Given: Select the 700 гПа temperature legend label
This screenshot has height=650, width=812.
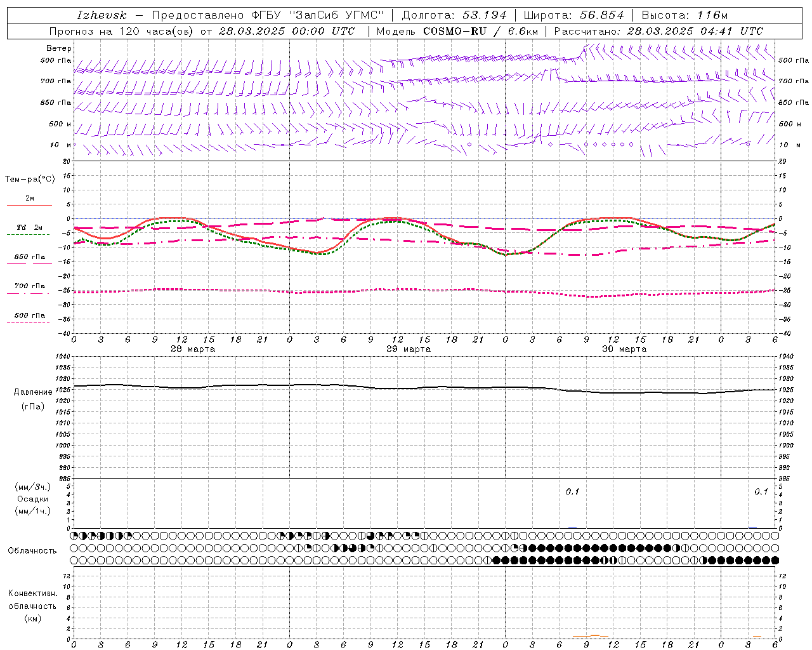Looking at the screenshot, I should click(30, 286).
